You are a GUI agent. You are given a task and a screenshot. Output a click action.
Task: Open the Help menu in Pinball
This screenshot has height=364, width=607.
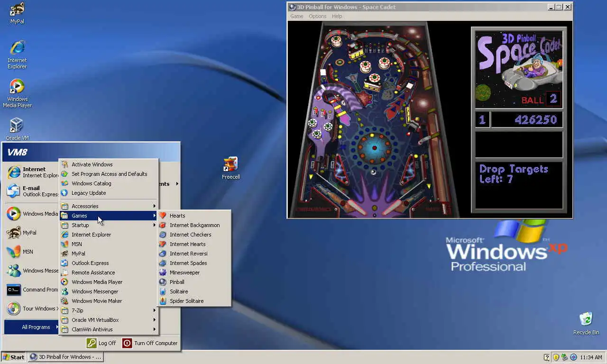click(337, 16)
